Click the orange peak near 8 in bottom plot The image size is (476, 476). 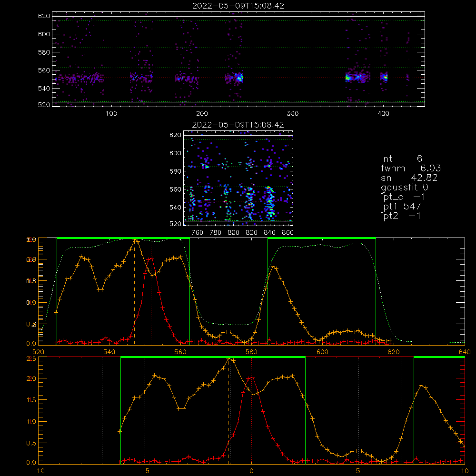click(x=421, y=385)
